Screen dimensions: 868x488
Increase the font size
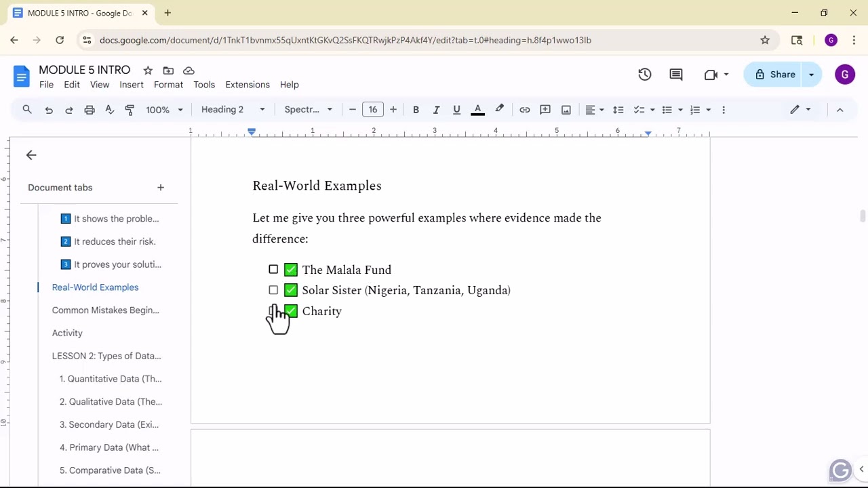pos(393,110)
